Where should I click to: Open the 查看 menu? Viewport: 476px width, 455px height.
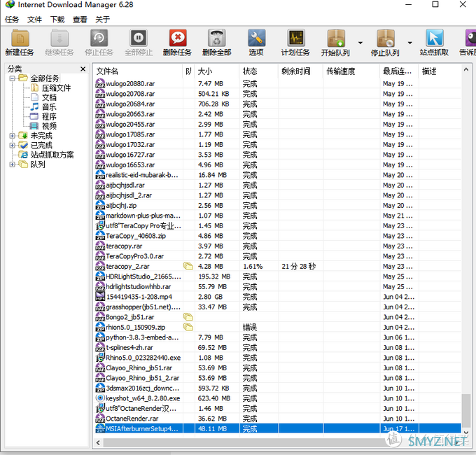tap(80, 20)
